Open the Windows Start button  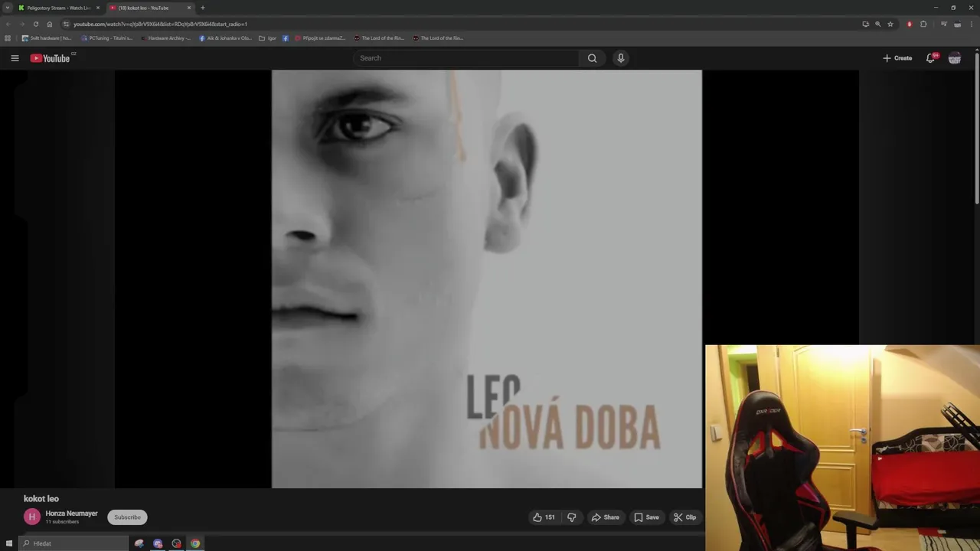(x=8, y=543)
